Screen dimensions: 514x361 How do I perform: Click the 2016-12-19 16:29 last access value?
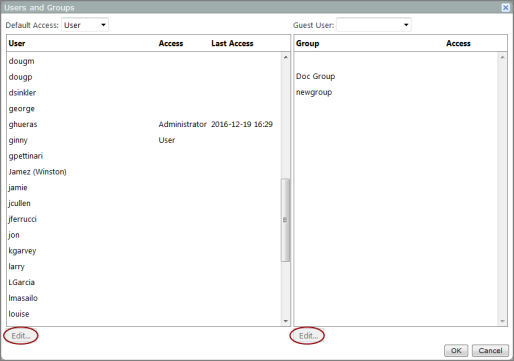coord(242,124)
